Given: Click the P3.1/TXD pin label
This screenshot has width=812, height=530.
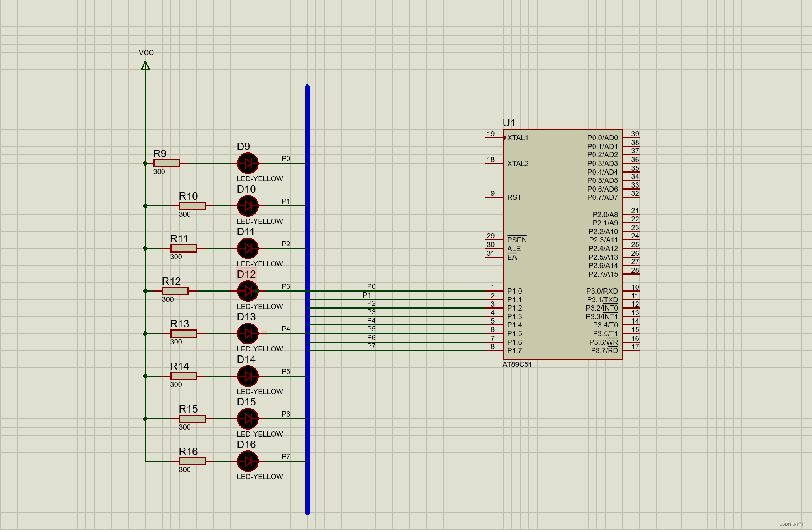Looking at the screenshot, I should [x=603, y=300].
